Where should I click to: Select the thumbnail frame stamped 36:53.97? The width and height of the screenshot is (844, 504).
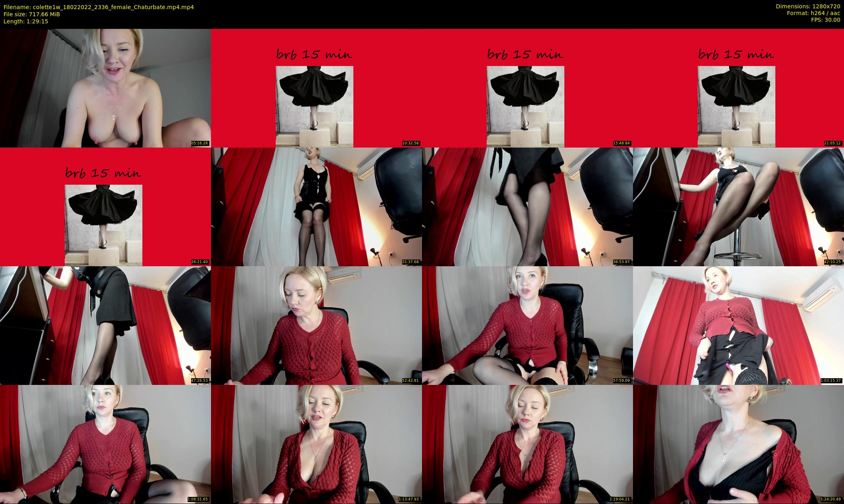click(527, 207)
